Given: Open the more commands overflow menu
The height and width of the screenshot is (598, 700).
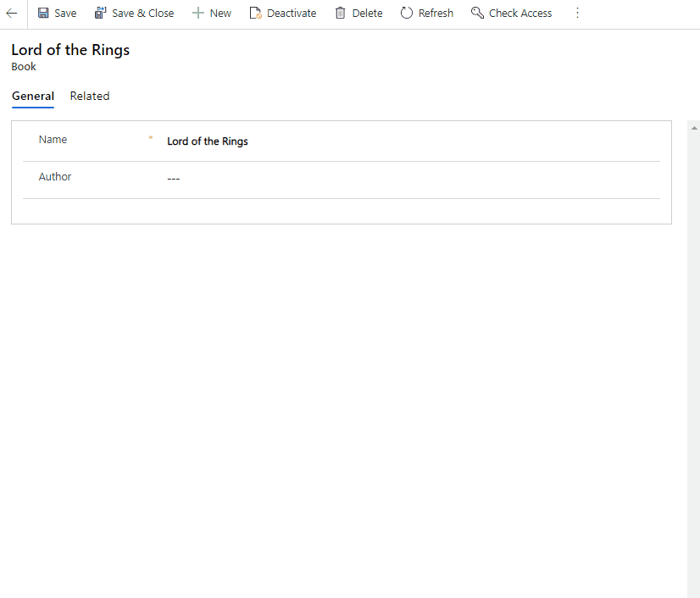Looking at the screenshot, I should tap(577, 13).
